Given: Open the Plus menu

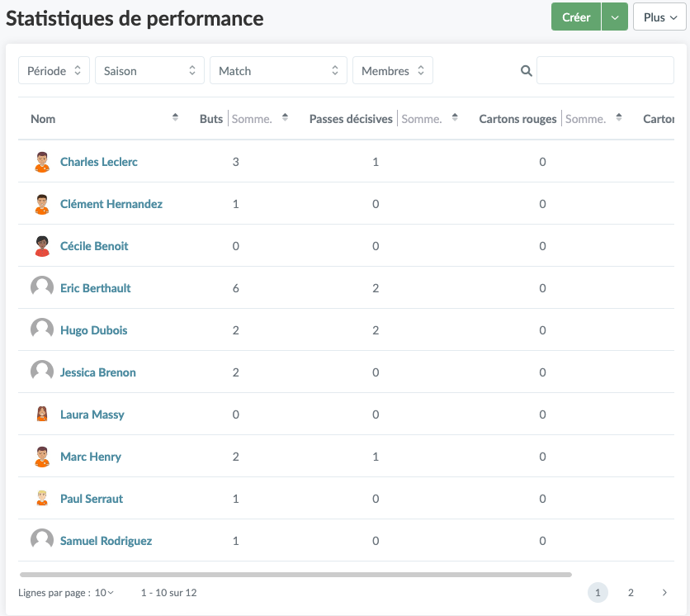Looking at the screenshot, I should click(x=659, y=17).
